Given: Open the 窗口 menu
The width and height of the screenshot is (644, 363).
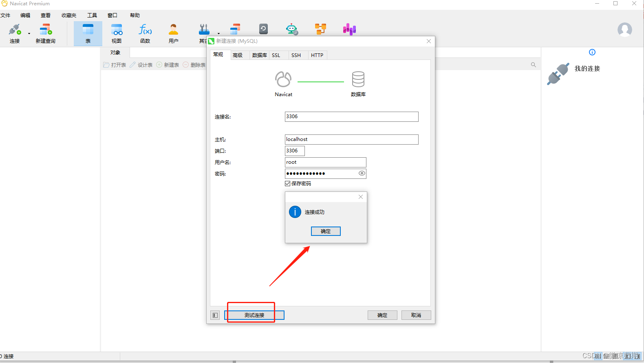Looking at the screenshot, I should 112,15.
